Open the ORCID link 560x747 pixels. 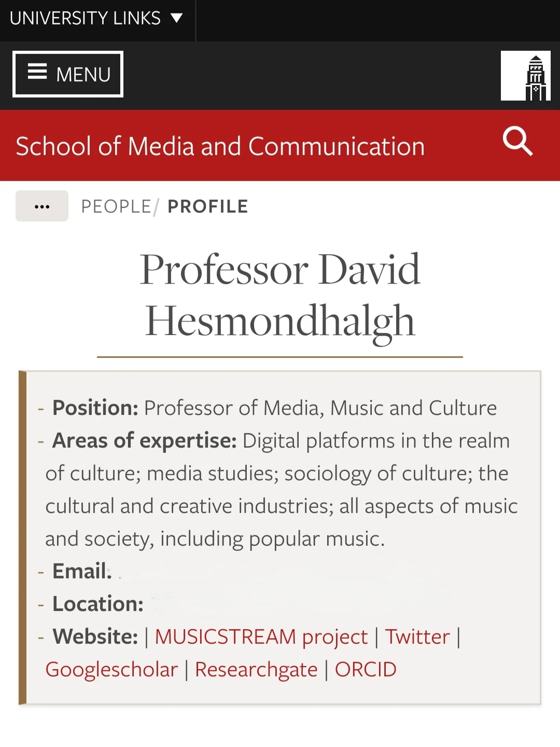click(366, 669)
